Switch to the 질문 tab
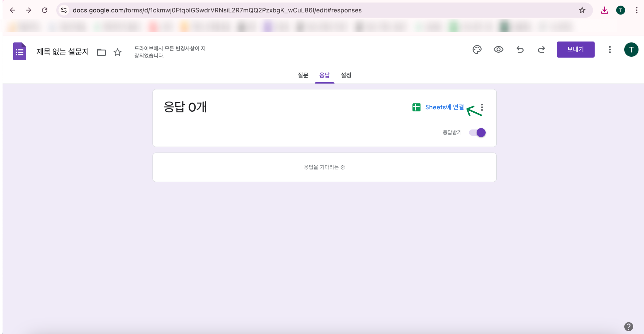 tap(303, 75)
